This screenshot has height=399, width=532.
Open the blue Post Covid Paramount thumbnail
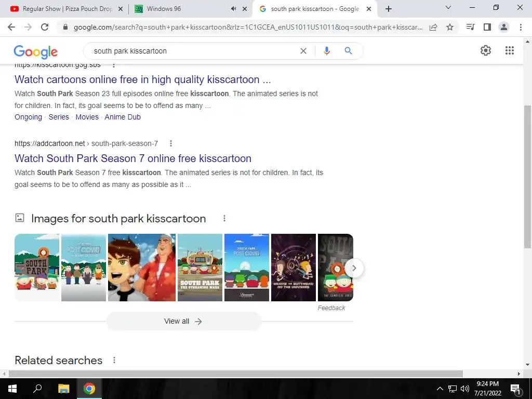[247, 268]
